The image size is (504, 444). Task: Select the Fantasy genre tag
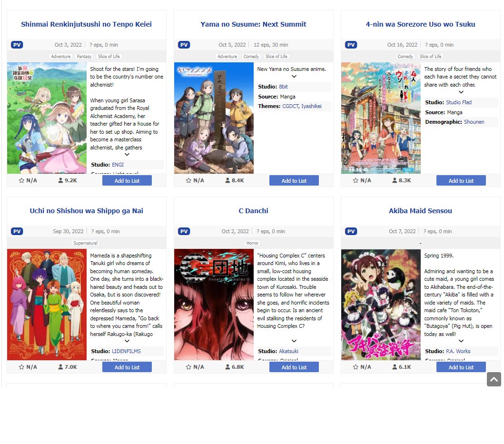click(84, 56)
